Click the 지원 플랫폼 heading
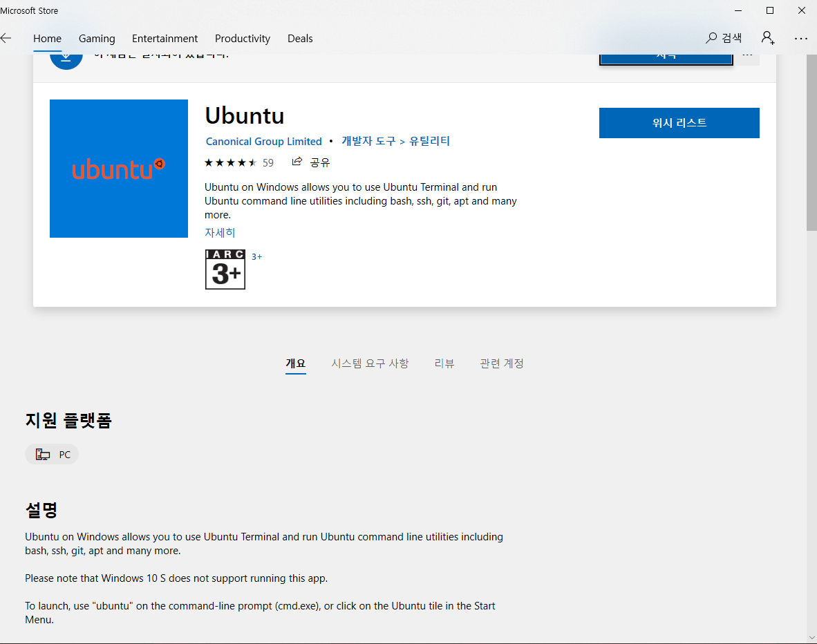The image size is (817, 644). tap(68, 420)
